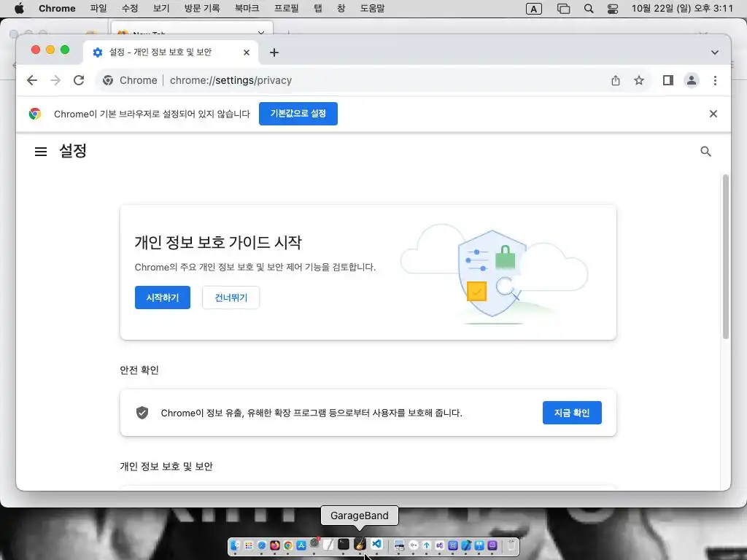
Task: Open Stage Manager icon in menu bar
Action: 564,9
